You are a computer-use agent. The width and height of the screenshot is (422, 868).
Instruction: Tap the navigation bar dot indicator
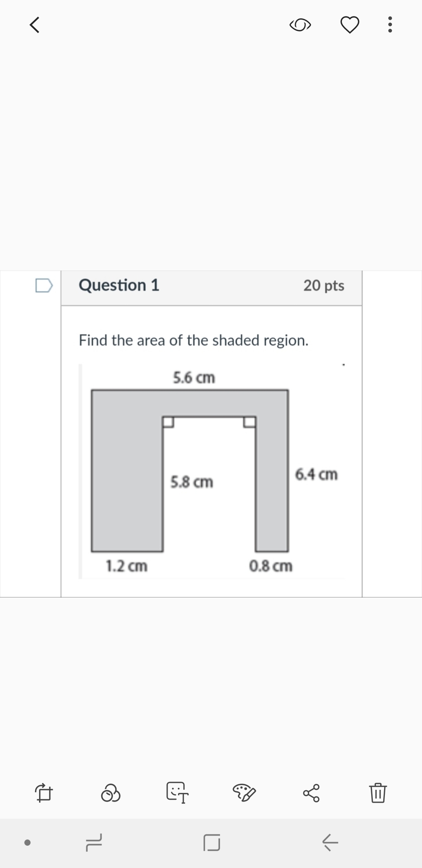27,843
